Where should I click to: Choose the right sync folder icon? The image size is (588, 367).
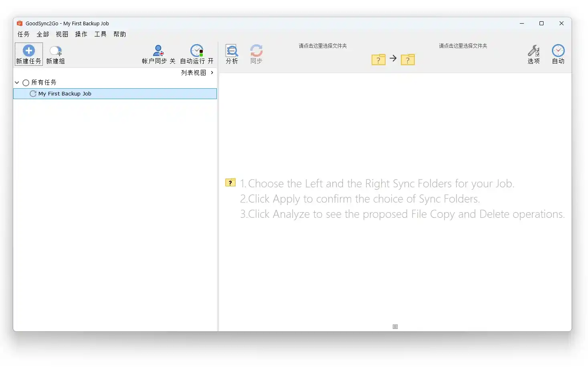[x=408, y=59]
